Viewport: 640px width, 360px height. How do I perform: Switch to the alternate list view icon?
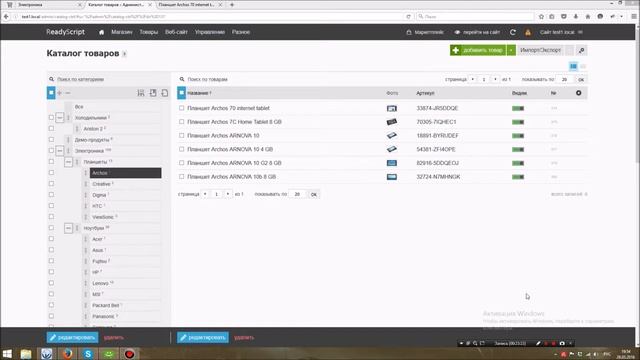(583, 66)
